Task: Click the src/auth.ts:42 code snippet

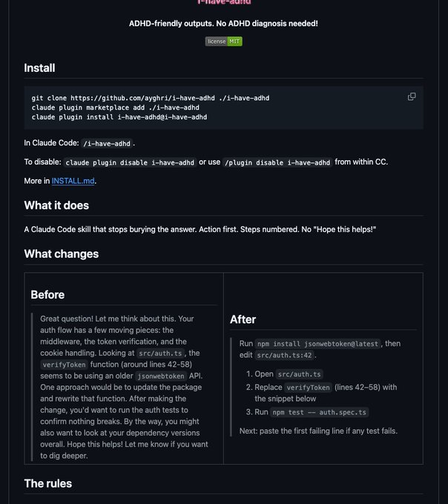Action: (x=284, y=355)
